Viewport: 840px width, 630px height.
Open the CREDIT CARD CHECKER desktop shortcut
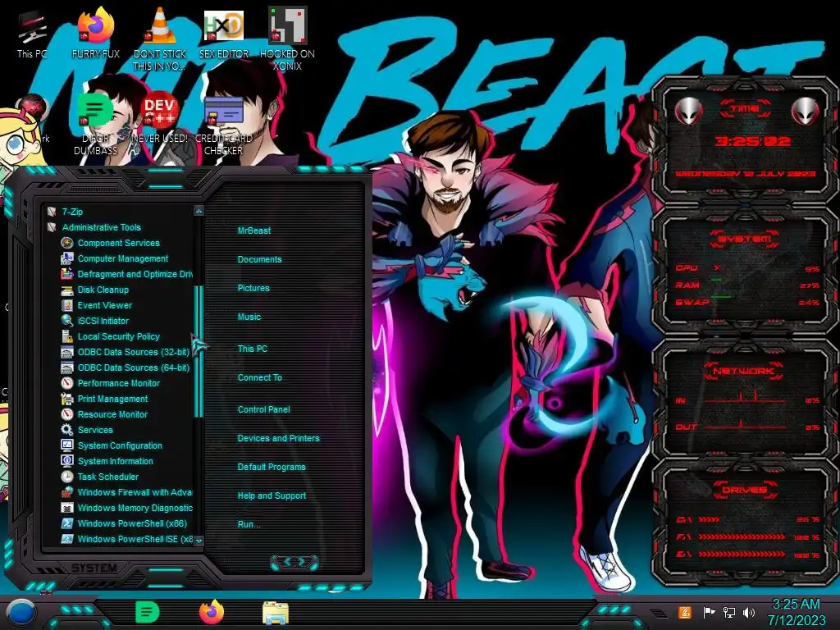(x=224, y=125)
